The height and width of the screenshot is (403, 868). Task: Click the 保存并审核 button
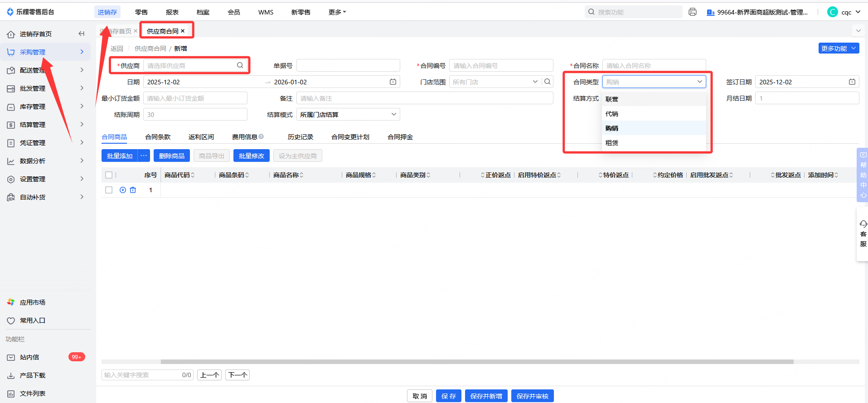coord(533,396)
